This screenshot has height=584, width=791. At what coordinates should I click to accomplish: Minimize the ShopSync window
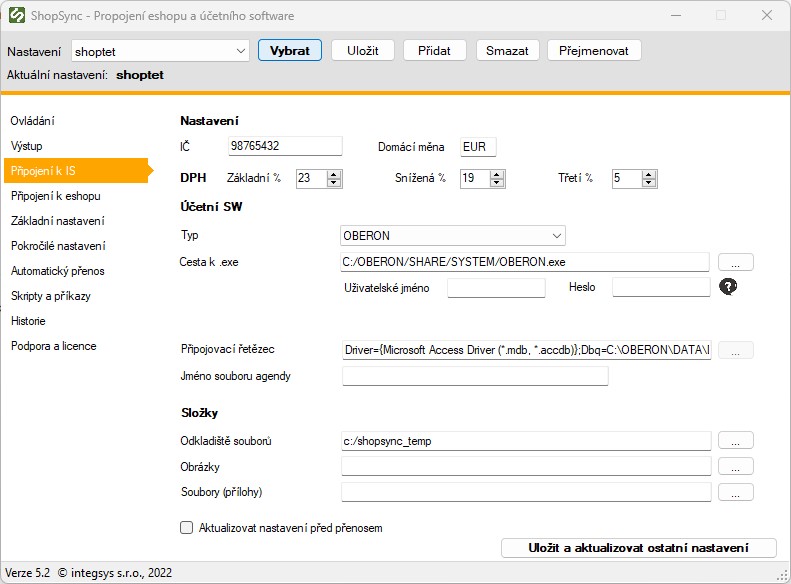(676, 15)
